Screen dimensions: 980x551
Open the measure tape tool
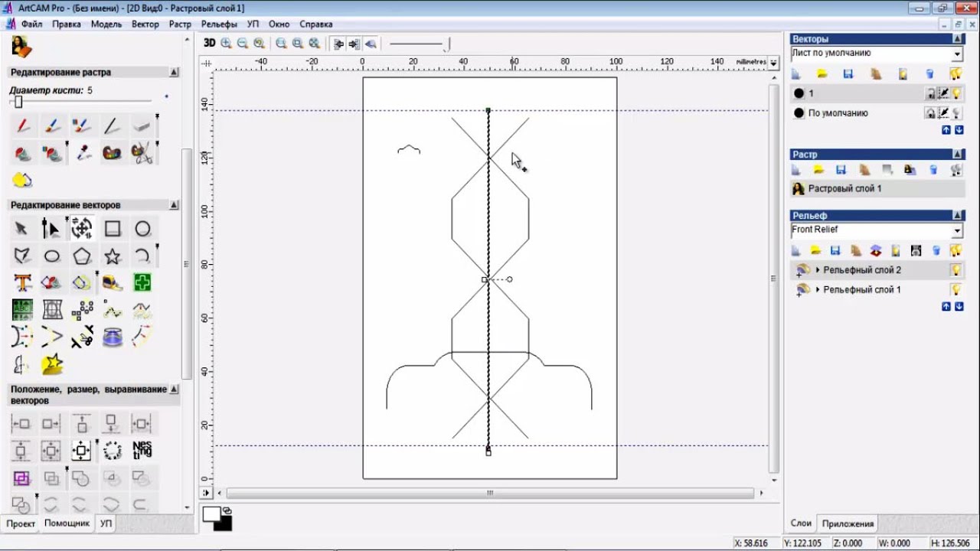[x=113, y=283]
